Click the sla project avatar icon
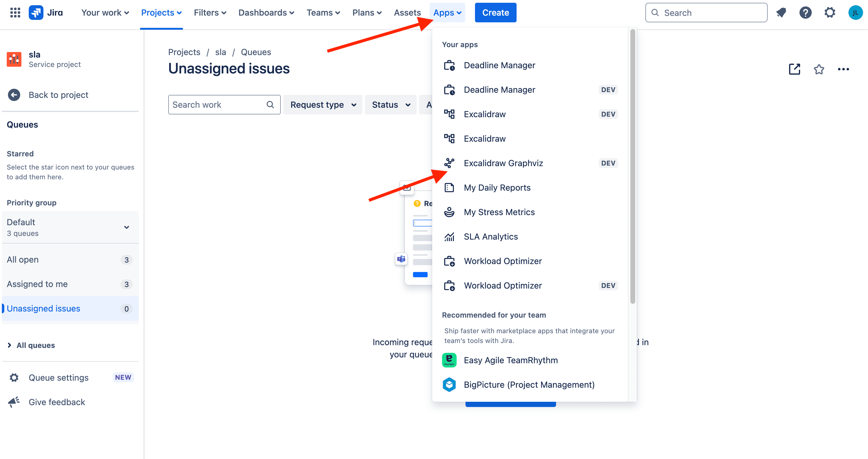 (x=14, y=59)
